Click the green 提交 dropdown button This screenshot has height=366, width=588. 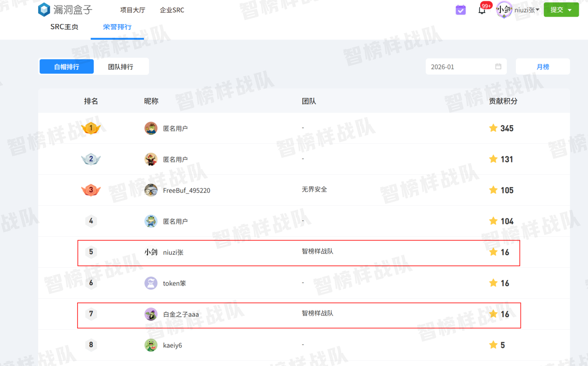pyautogui.click(x=561, y=10)
